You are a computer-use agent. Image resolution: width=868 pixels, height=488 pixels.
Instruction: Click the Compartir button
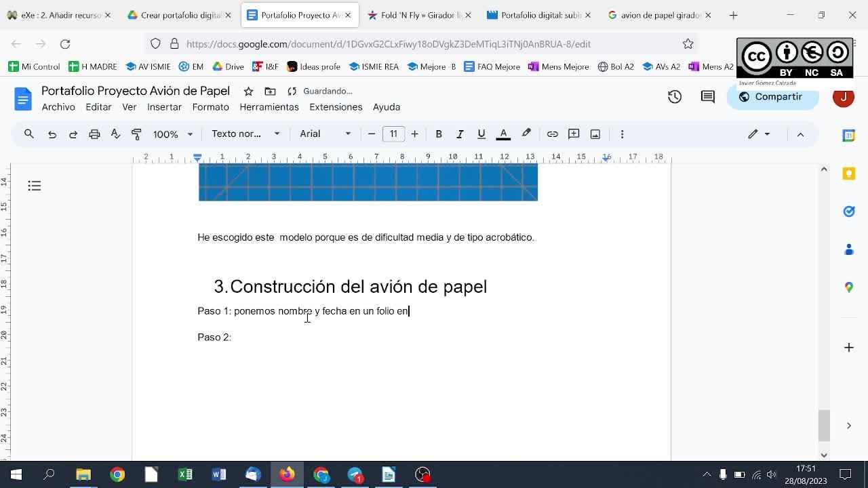pos(770,97)
